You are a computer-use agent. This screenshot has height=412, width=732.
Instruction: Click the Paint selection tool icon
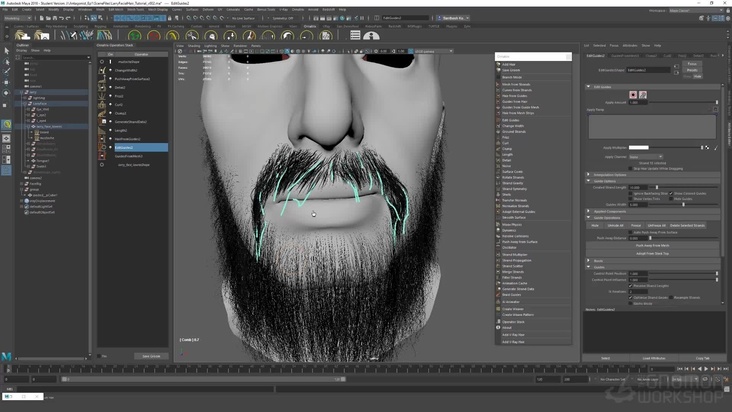(x=6, y=71)
